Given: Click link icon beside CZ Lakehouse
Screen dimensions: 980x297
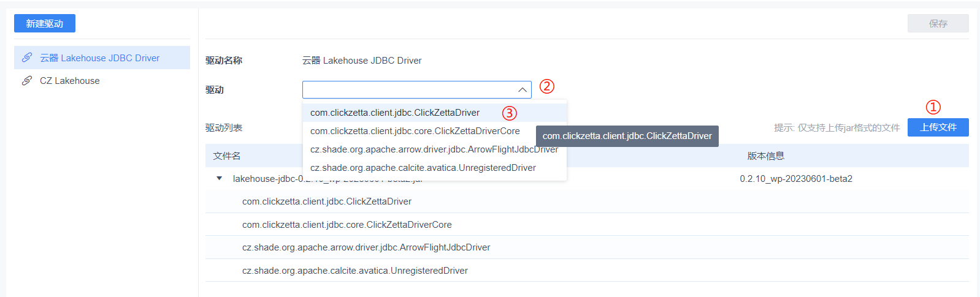Looking at the screenshot, I should pos(27,81).
